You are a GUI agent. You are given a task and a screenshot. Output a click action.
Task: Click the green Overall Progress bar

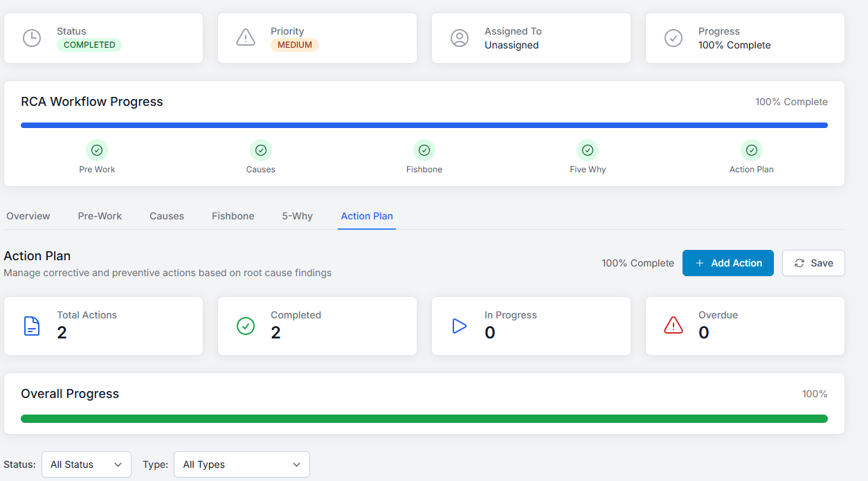[424, 419]
